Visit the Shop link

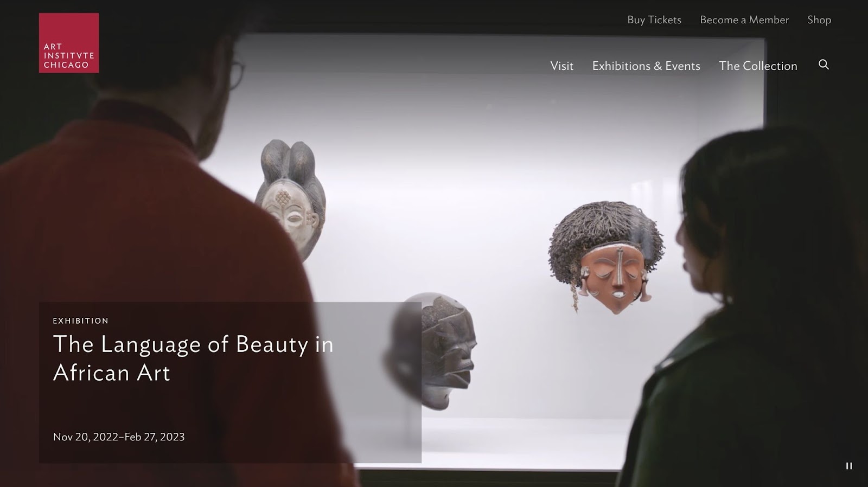point(819,20)
